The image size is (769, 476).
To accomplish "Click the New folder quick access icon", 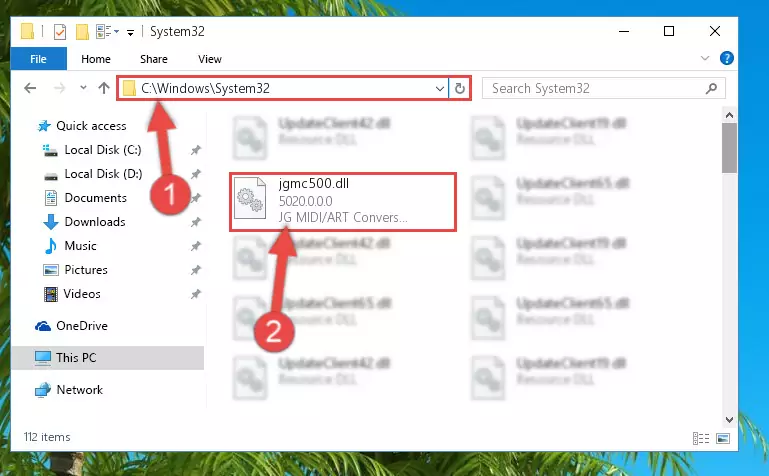I will pyautogui.click(x=82, y=31).
